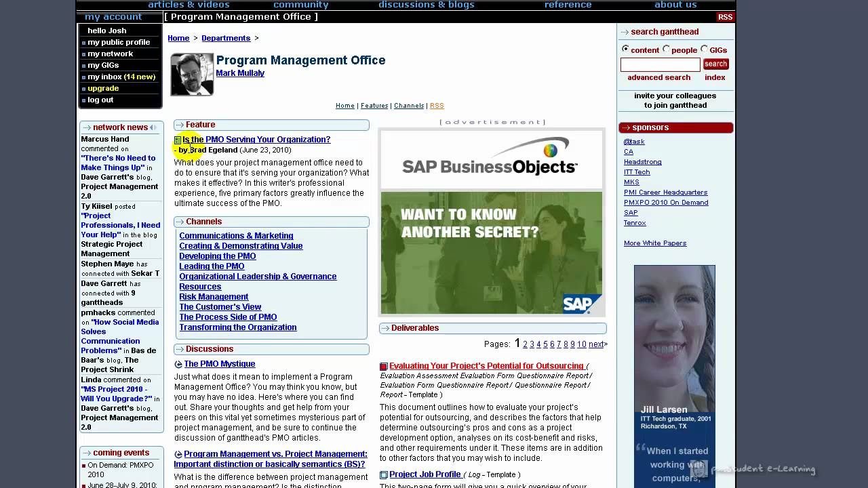
Task: Click the RSS badge icon in header
Action: (x=725, y=17)
